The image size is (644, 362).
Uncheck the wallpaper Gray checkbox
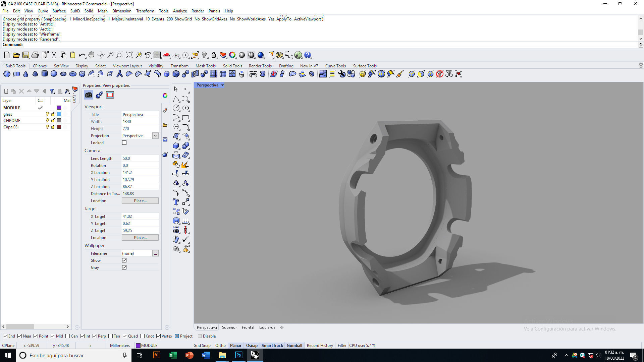[124, 267]
